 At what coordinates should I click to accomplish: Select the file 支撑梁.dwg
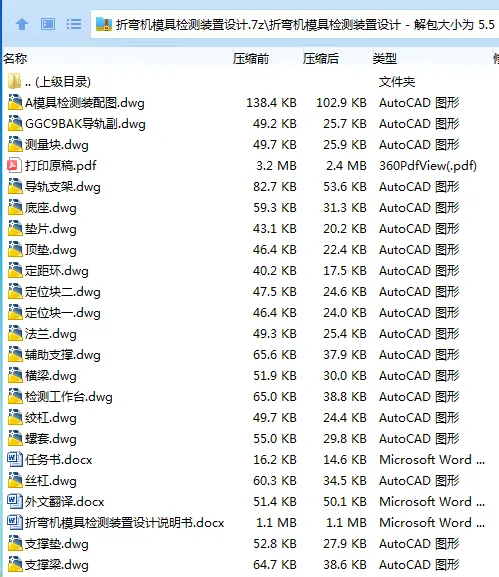pyautogui.click(x=57, y=564)
